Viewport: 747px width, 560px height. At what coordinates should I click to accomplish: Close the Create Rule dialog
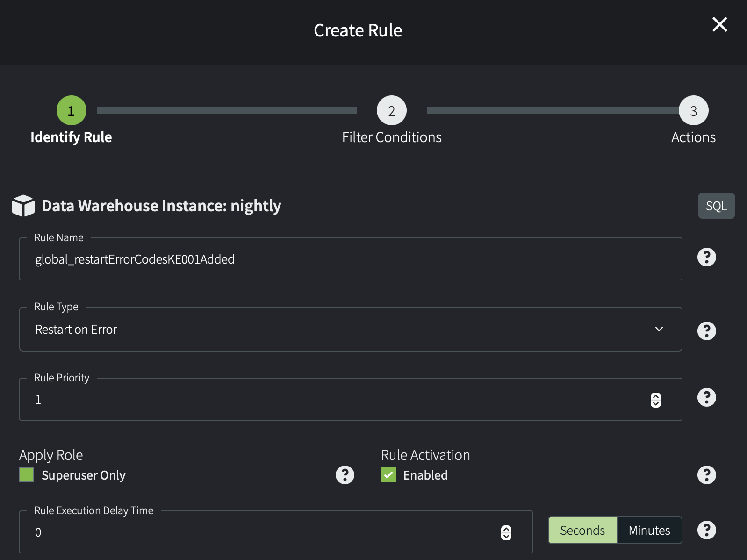coord(719,24)
